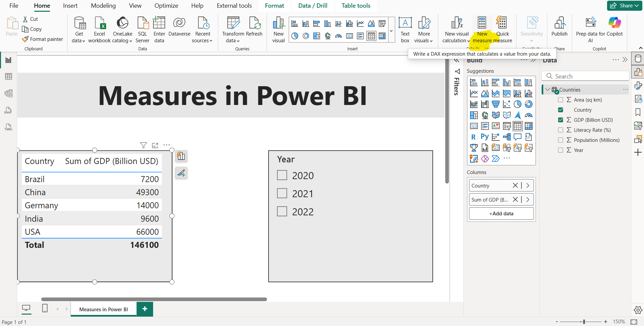The width and height of the screenshot is (644, 326).
Task: Select the Python visual in Build suggestions
Action: pos(485,137)
